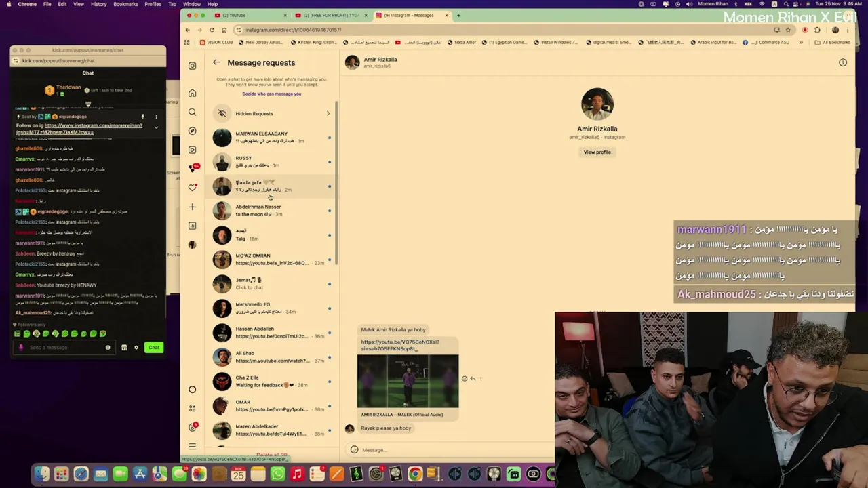This screenshot has width=868, height=488.
Task: Open MARWAN ELSAADANY message request
Action: click(x=271, y=138)
